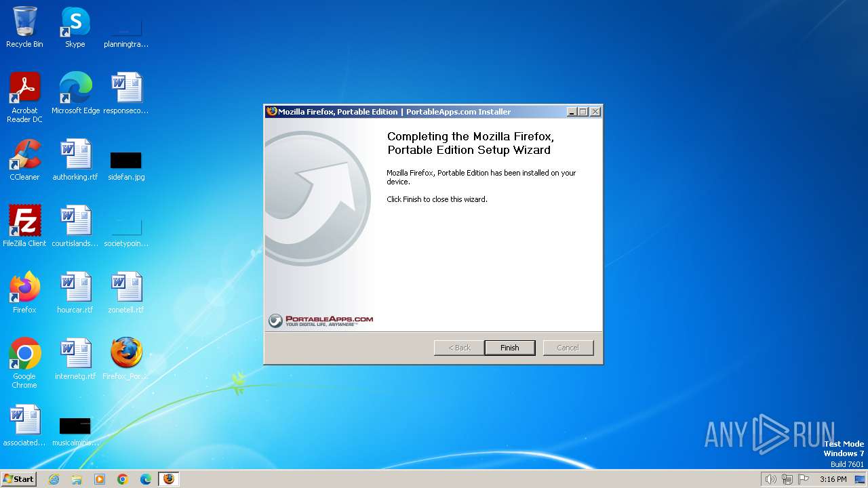Launch Edge from the taskbar
The width and height of the screenshot is (868, 488).
pos(146,479)
